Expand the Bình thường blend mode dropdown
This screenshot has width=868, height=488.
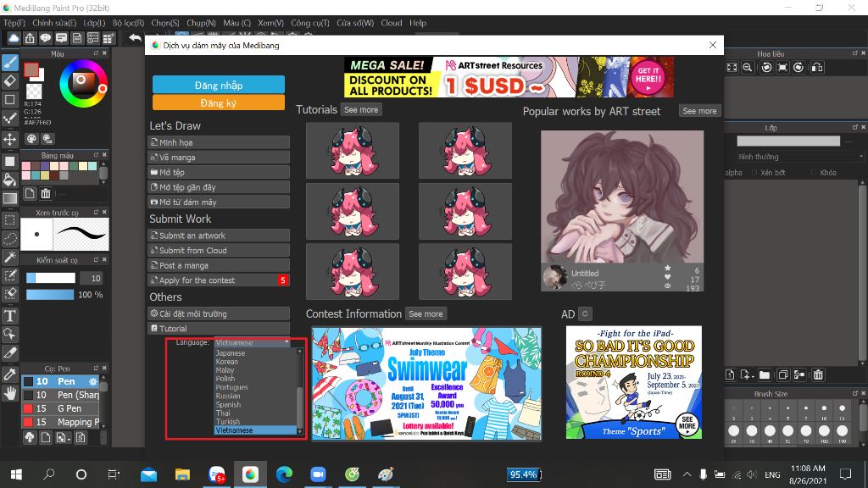click(800, 157)
